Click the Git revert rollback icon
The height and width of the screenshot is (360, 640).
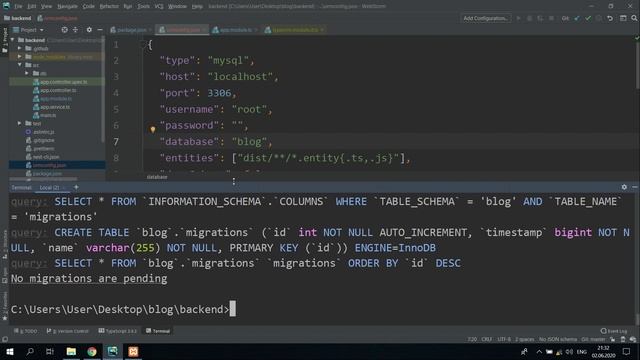pos(610,18)
